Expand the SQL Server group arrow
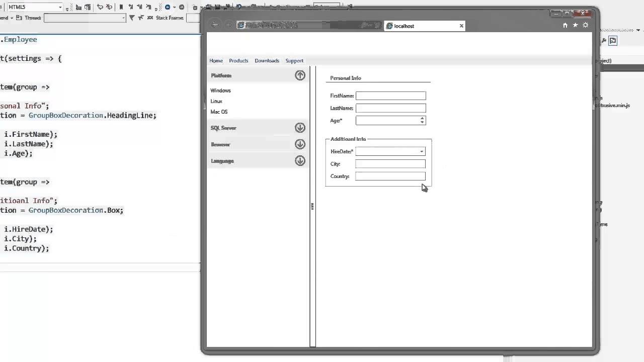 (x=300, y=128)
